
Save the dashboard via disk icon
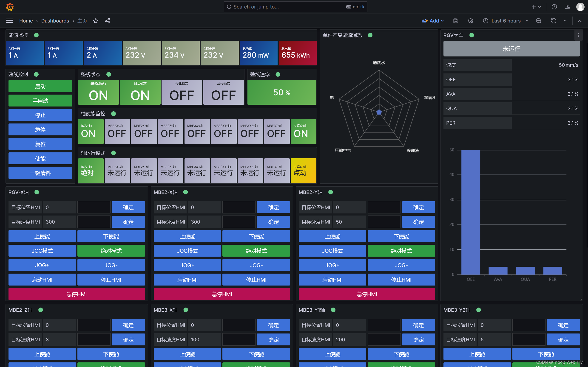(456, 21)
